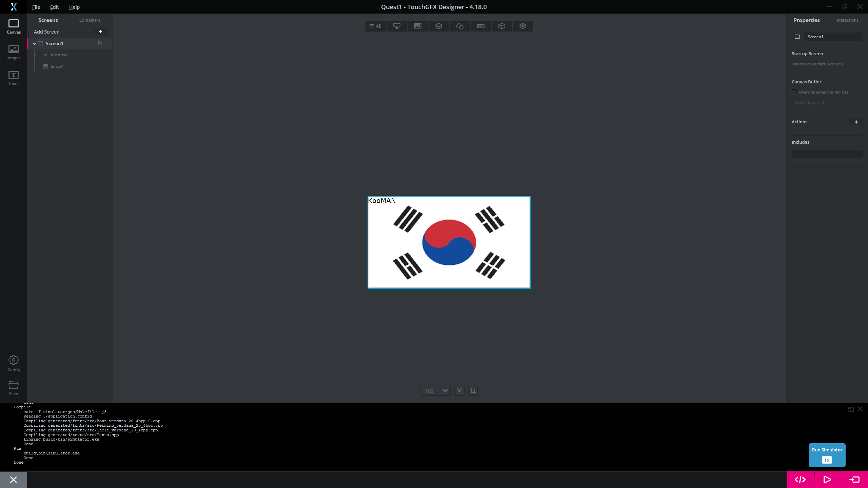Image resolution: width=868 pixels, height=488 pixels.
Task: Detach the output log window icon
Action: tap(851, 409)
